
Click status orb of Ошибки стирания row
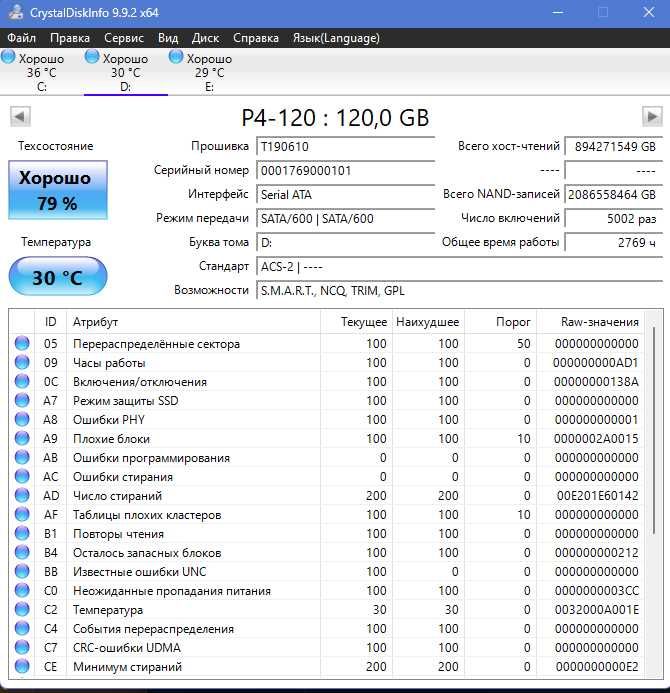tap(22, 476)
